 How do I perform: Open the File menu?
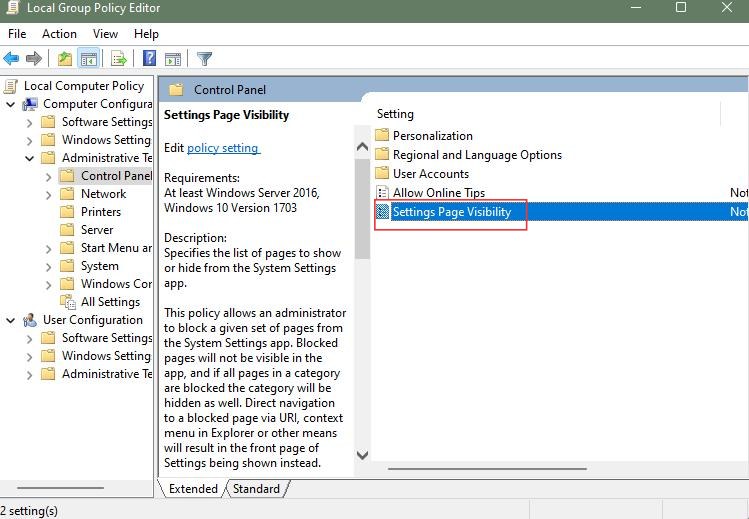(x=17, y=34)
